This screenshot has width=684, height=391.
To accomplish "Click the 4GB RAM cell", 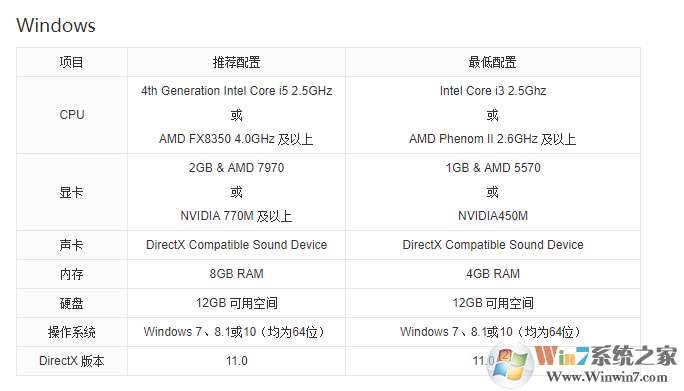I will (493, 274).
